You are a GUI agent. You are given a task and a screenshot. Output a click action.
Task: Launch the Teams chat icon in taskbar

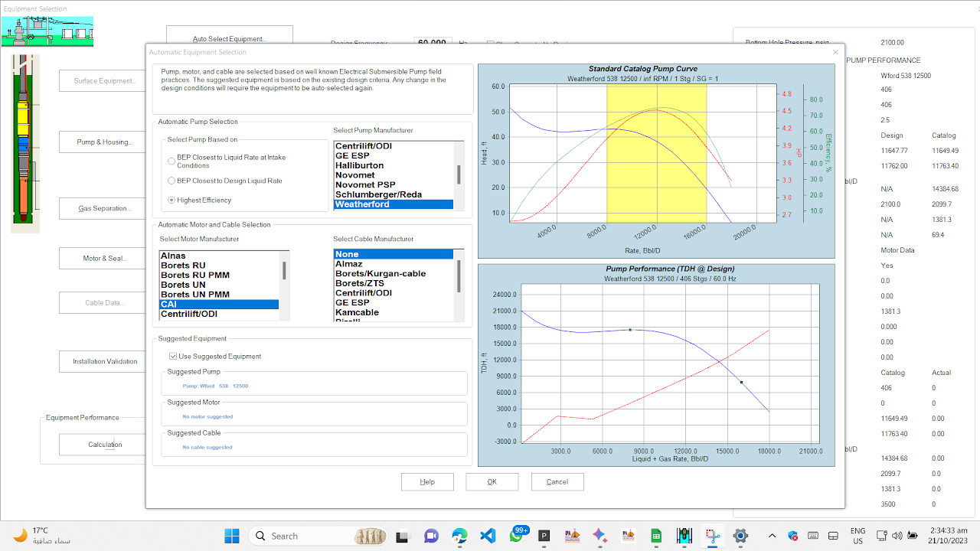click(x=431, y=536)
